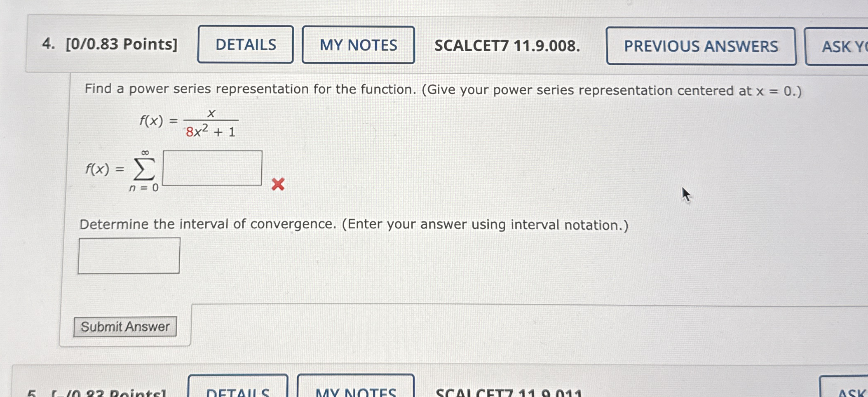Image resolution: width=868 pixels, height=397 pixels.
Task: Click the interval of convergence answer box
Action: [x=129, y=256]
